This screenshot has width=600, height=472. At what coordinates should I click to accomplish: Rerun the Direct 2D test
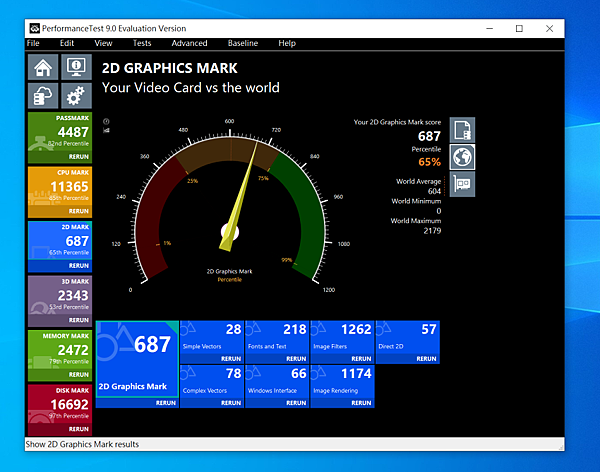[426, 359]
